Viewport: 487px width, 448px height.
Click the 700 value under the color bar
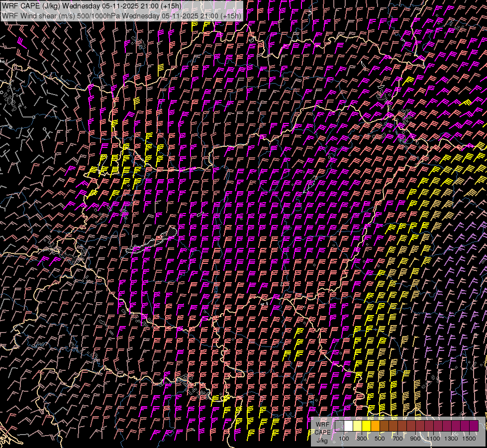click(397, 439)
